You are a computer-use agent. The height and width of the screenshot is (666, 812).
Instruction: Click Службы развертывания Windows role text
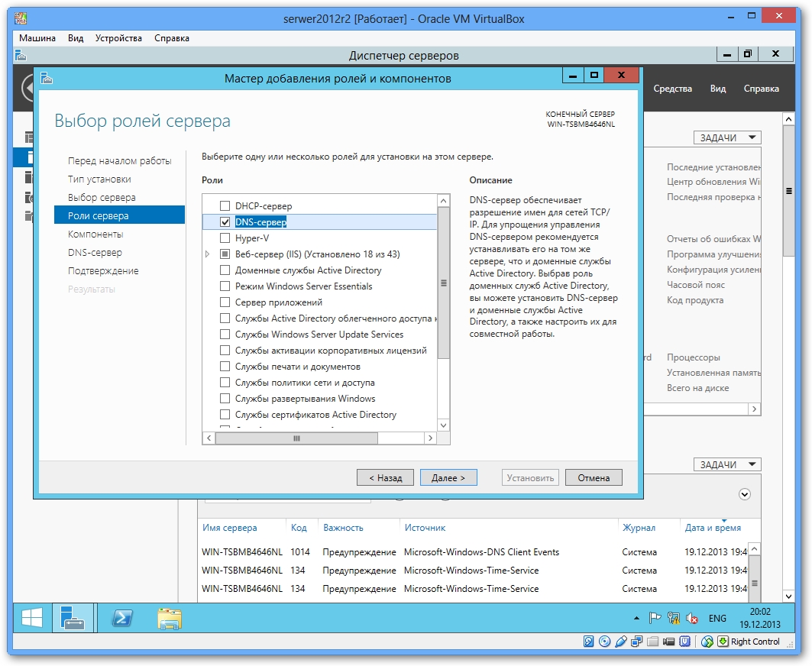click(305, 398)
